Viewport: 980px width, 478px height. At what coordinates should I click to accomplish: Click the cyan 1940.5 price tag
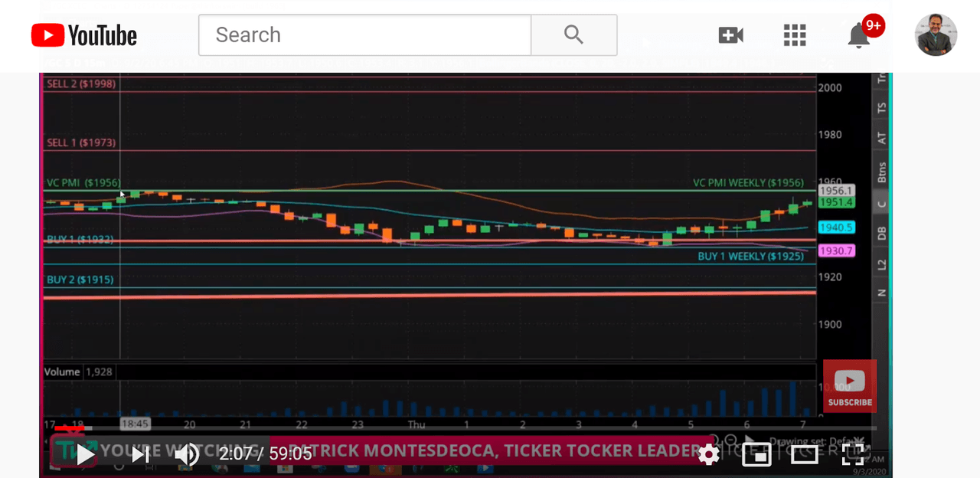(836, 228)
